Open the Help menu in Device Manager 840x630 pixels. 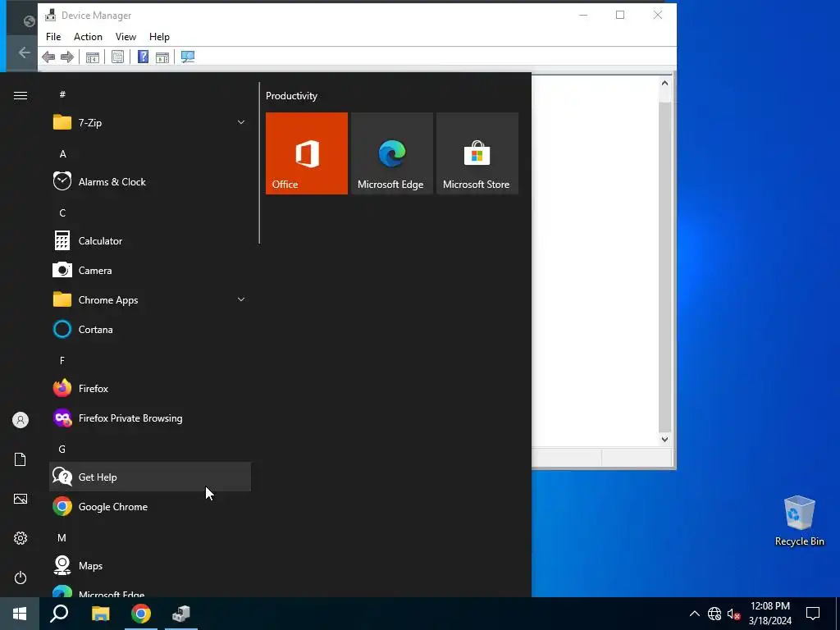(159, 36)
